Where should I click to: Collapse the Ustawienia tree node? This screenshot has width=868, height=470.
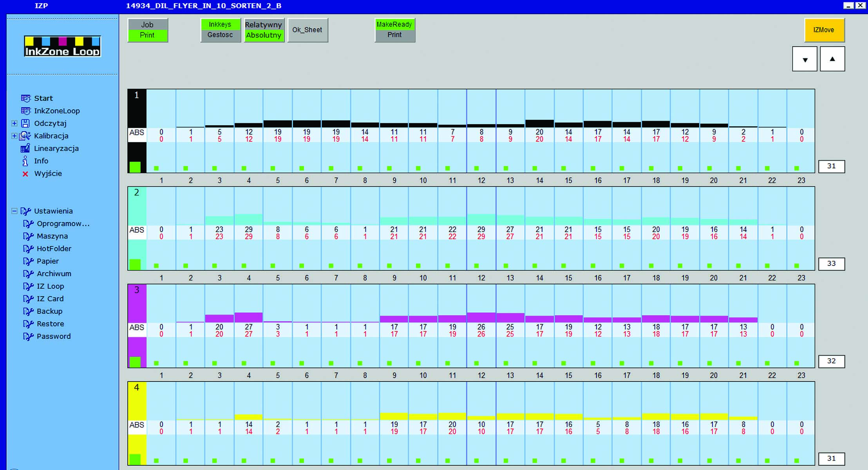tap(14, 211)
